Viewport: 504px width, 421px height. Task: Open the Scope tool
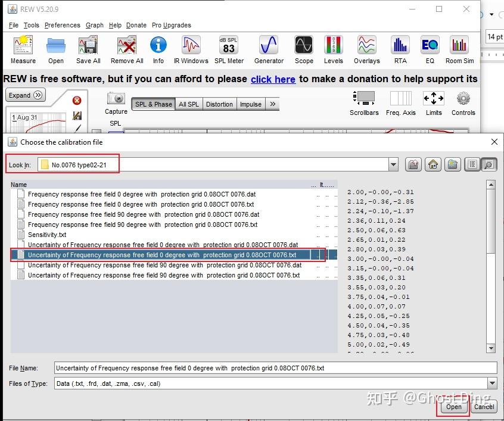[304, 49]
